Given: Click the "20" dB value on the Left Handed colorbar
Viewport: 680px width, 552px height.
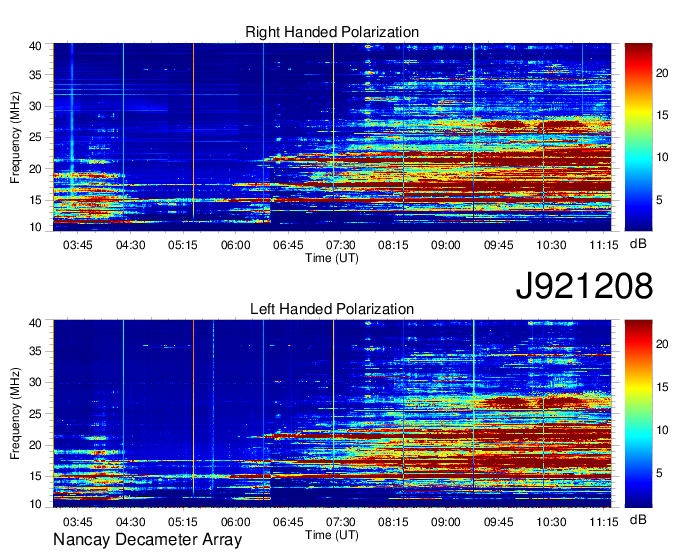Looking at the screenshot, I should [x=662, y=344].
